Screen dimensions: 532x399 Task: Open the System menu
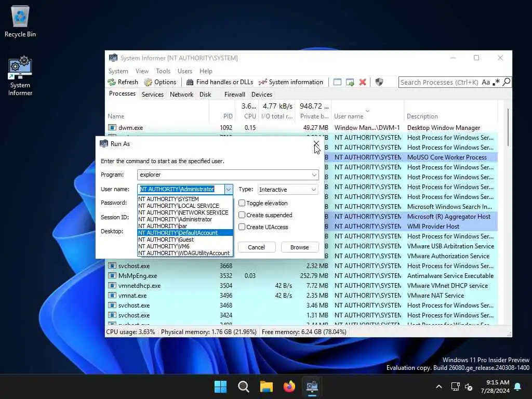[118, 71]
